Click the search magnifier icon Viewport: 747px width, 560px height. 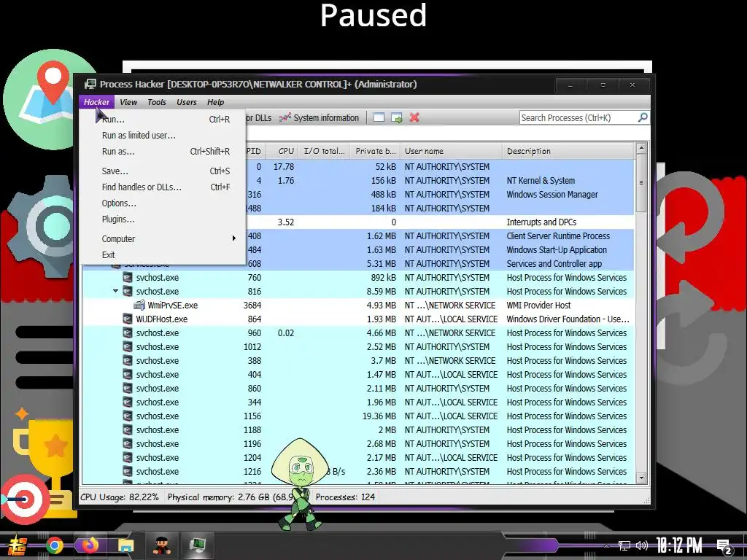(643, 117)
